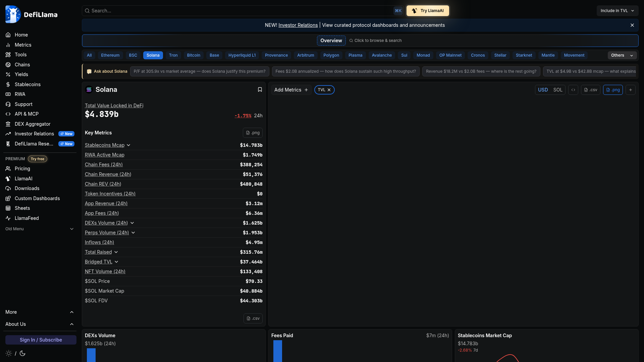Switch to light theme sun icon
644x362 pixels.
[9, 353]
